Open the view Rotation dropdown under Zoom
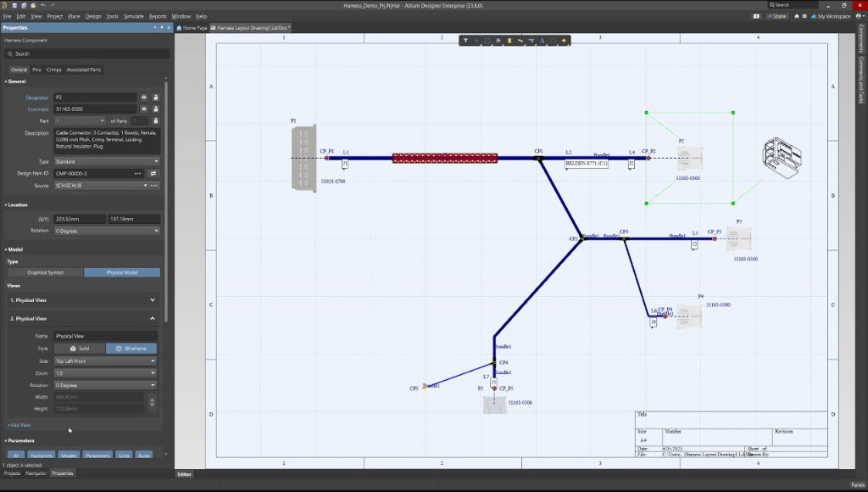868x492 pixels. [x=105, y=385]
